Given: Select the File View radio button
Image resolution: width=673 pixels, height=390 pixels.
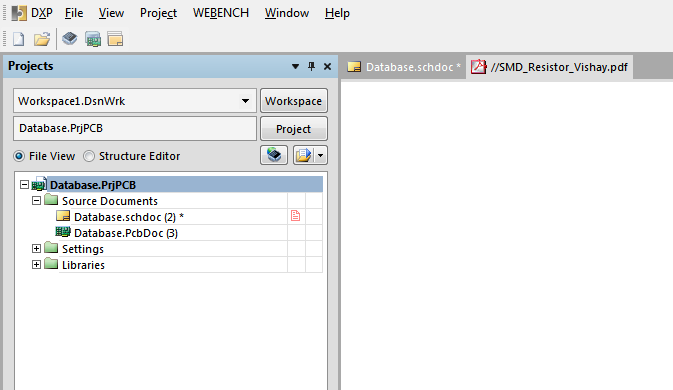Looking at the screenshot, I should (19, 156).
